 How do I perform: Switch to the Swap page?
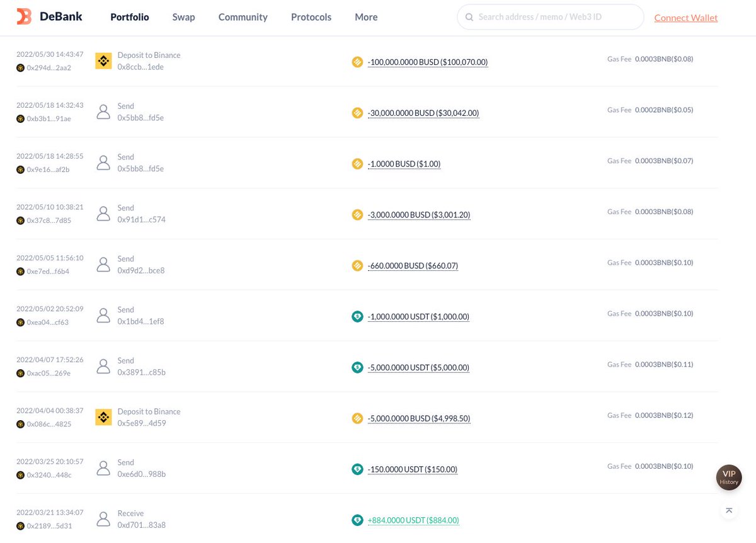tap(183, 17)
